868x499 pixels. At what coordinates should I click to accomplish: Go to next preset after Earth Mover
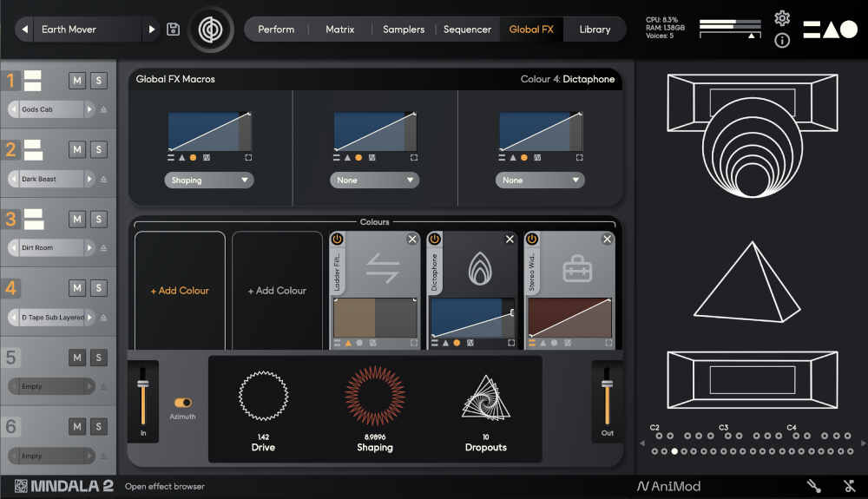pos(152,30)
